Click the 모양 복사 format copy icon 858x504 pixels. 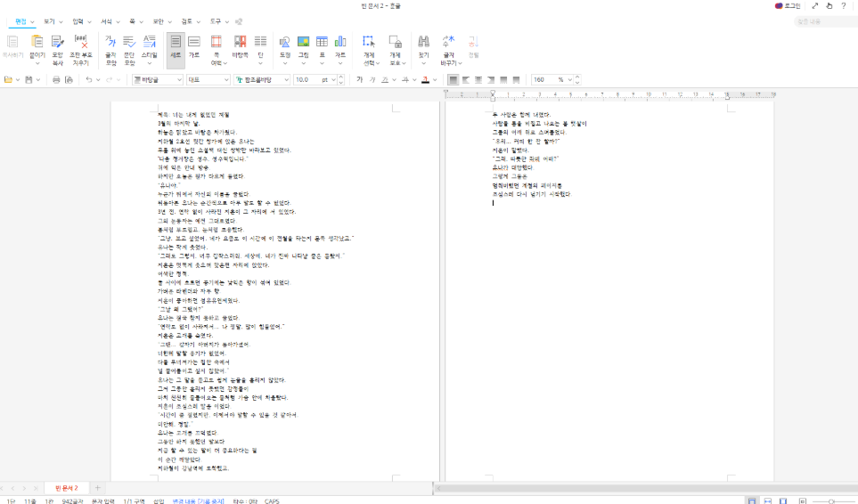pyautogui.click(x=57, y=50)
